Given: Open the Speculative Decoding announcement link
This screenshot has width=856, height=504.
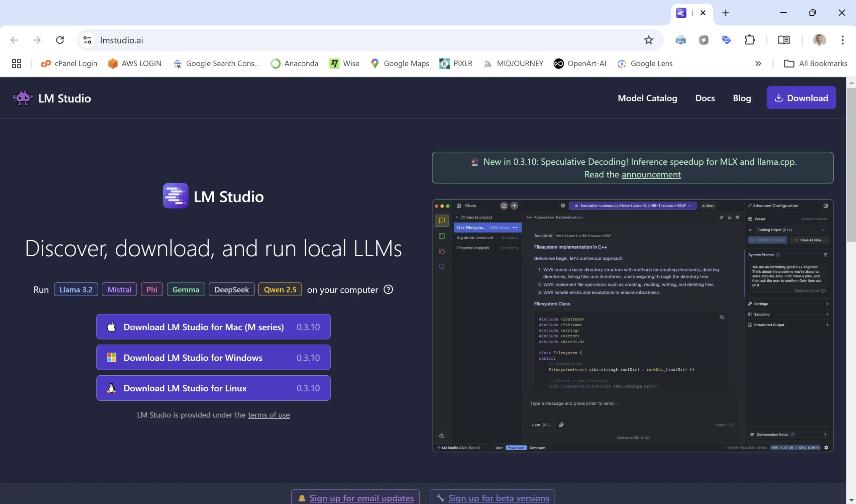Looking at the screenshot, I should click(651, 174).
